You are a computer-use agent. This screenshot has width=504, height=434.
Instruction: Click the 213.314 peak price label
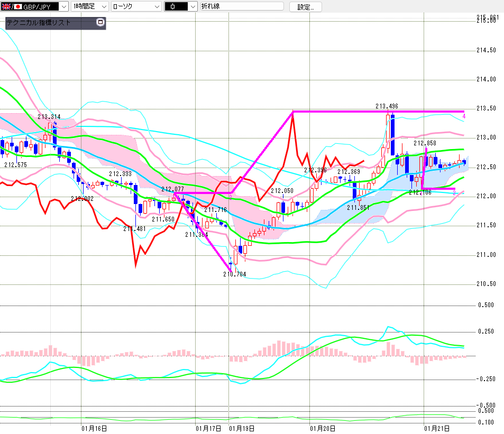49,117
